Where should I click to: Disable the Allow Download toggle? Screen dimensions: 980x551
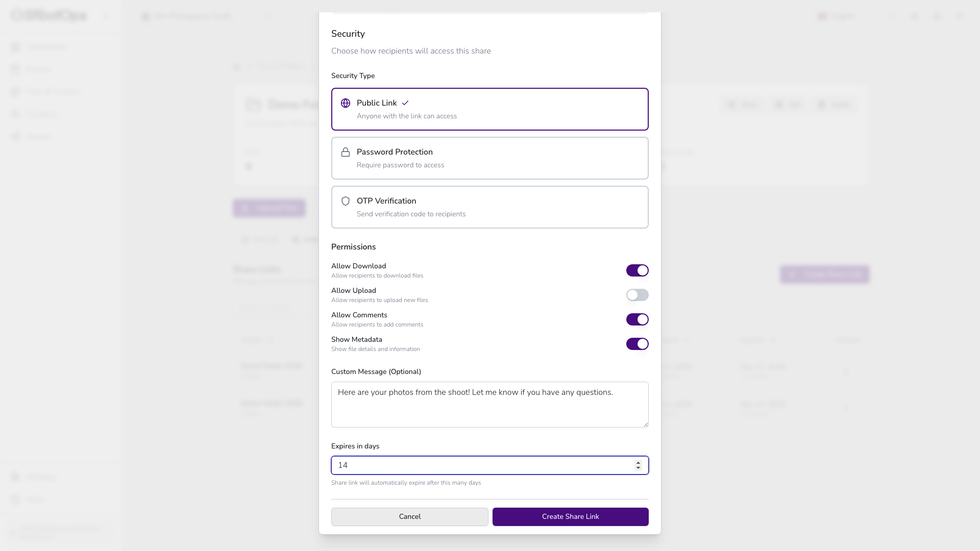(x=637, y=270)
